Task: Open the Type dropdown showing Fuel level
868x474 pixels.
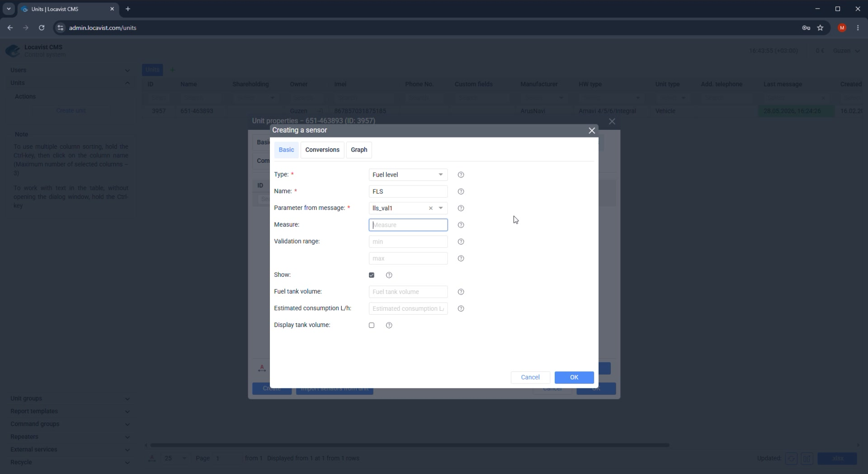Action: coord(408,175)
